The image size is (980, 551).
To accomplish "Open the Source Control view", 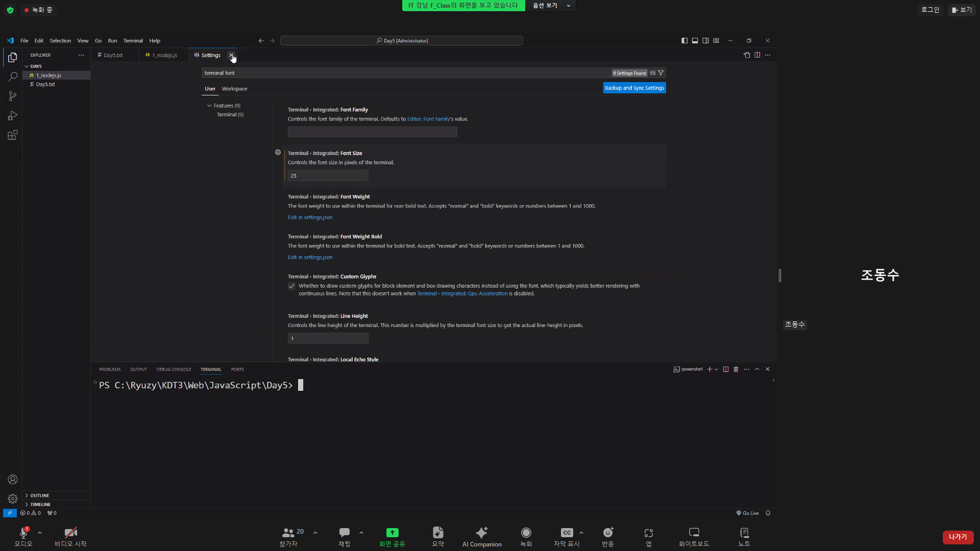I will pos(13,96).
